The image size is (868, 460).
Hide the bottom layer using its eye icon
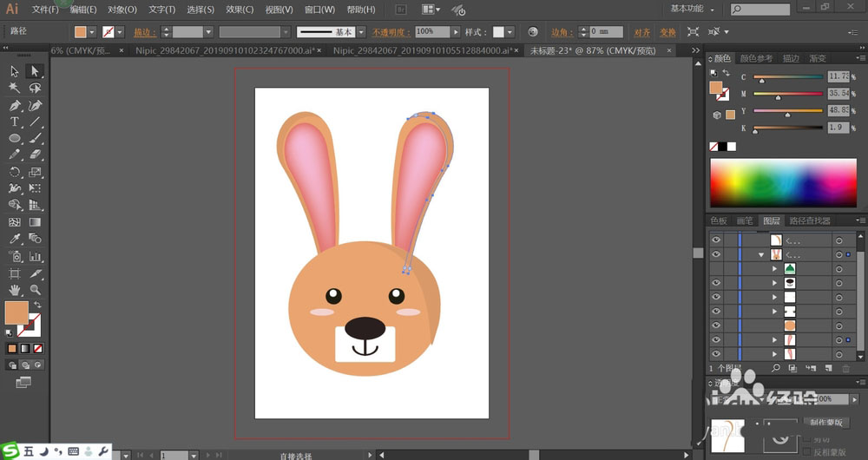716,354
